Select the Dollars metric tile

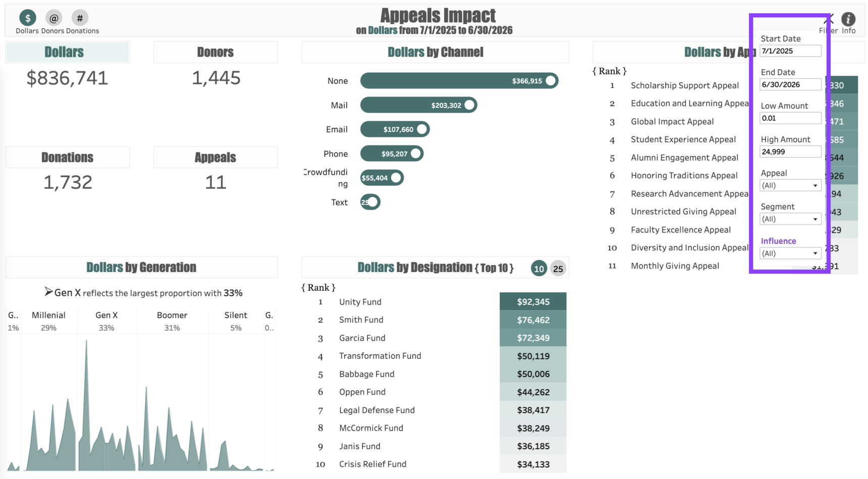67,52
